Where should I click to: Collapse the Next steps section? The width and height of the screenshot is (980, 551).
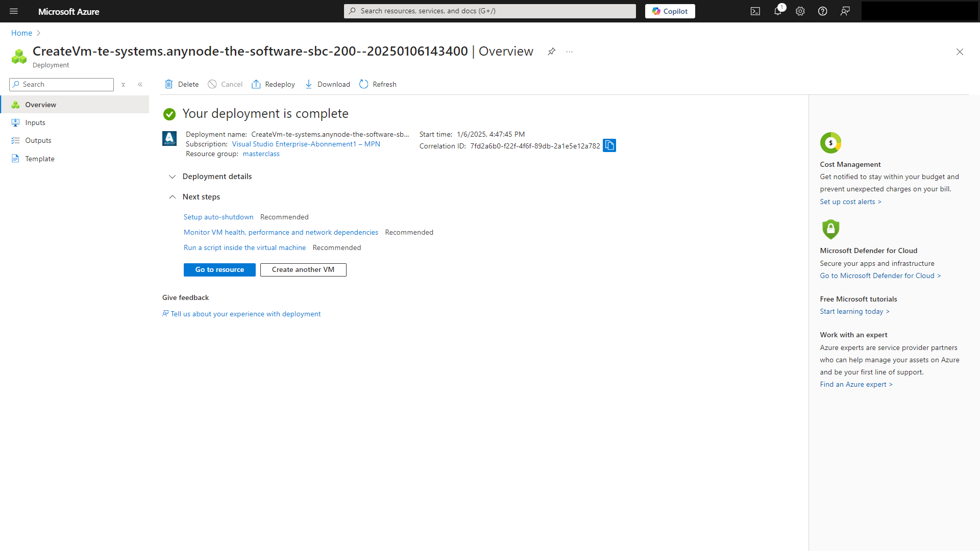click(x=194, y=197)
